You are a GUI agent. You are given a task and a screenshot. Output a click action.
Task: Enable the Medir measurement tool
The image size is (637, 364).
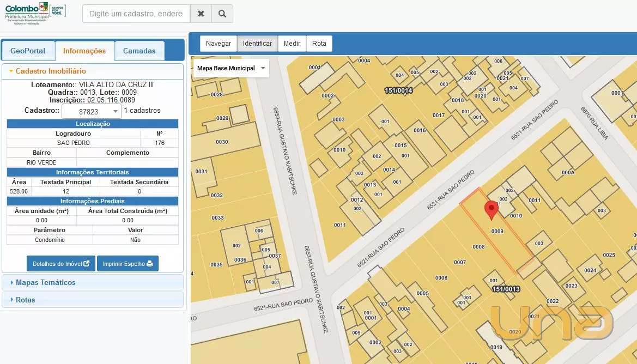pyautogui.click(x=292, y=44)
